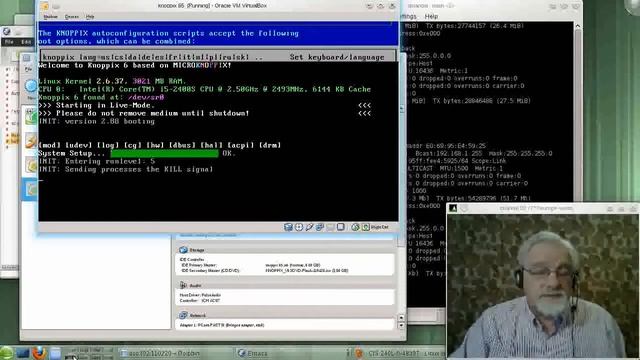Viewport: 640px width, 360px height.
Task: Select the first VM icon in Manager list
Action: click(31, 117)
